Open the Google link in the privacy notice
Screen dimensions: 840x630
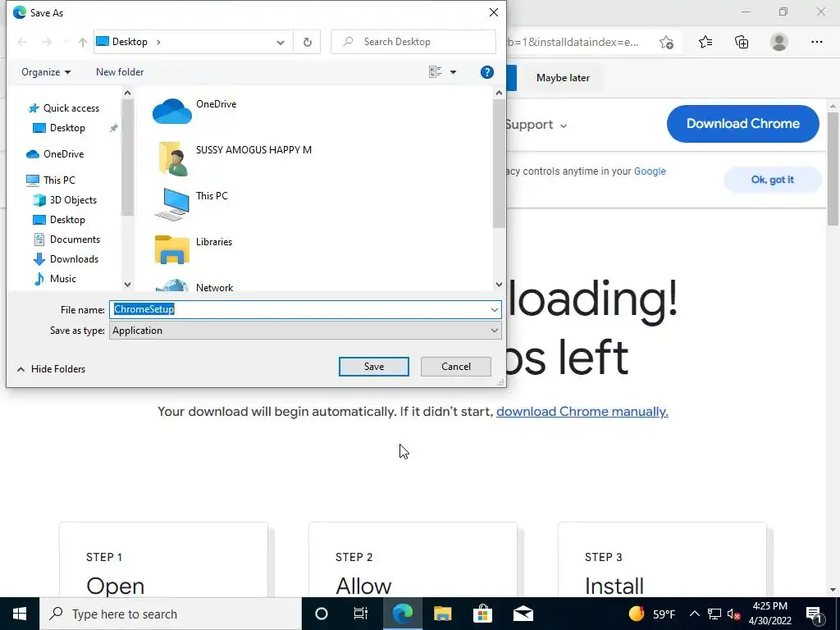point(650,171)
